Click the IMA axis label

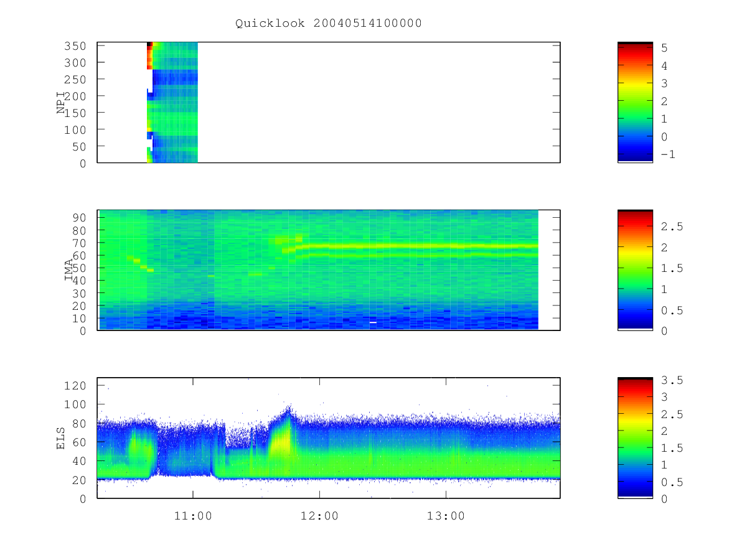click(69, 271)
